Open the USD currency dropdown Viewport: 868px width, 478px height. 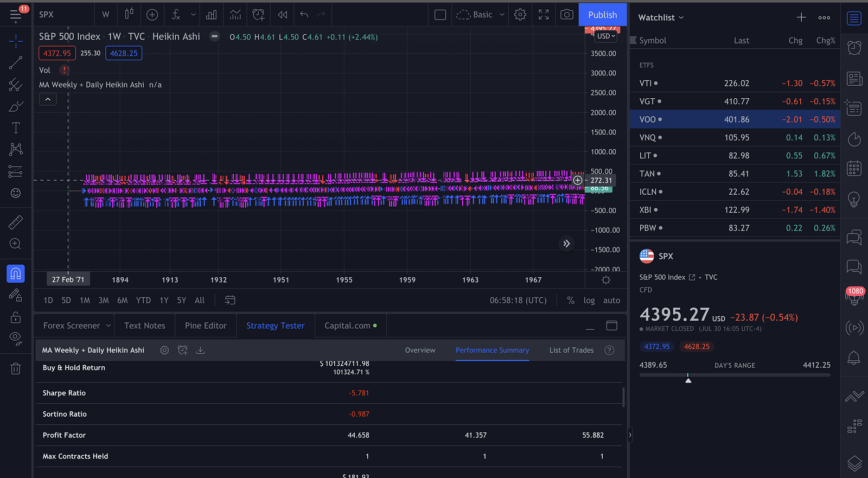point(606,36)
